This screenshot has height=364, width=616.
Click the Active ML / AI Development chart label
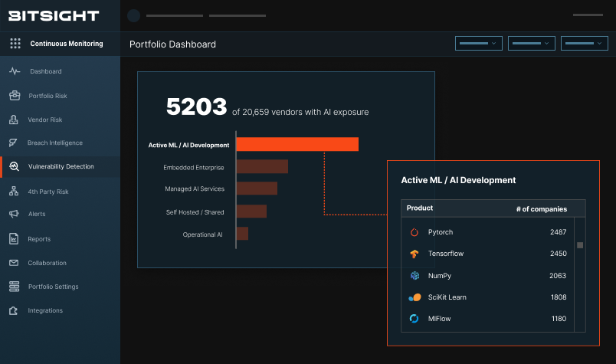[x=188, y=145]
